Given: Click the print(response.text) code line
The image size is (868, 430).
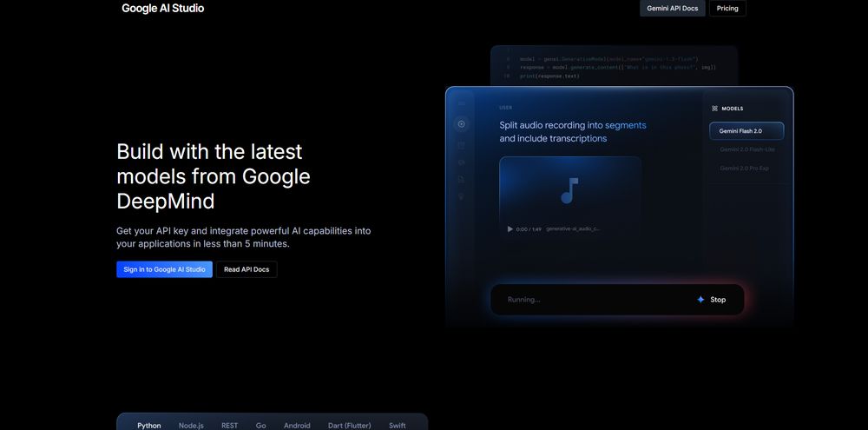Looking at the screenshot, I should coord(549,76).
